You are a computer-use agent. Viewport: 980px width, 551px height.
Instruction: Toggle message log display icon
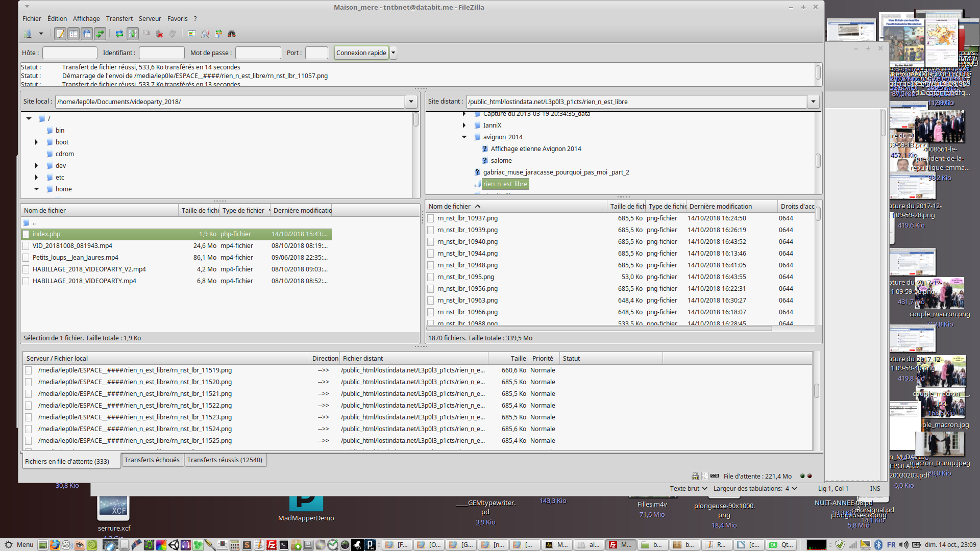(x=60, y=34)
